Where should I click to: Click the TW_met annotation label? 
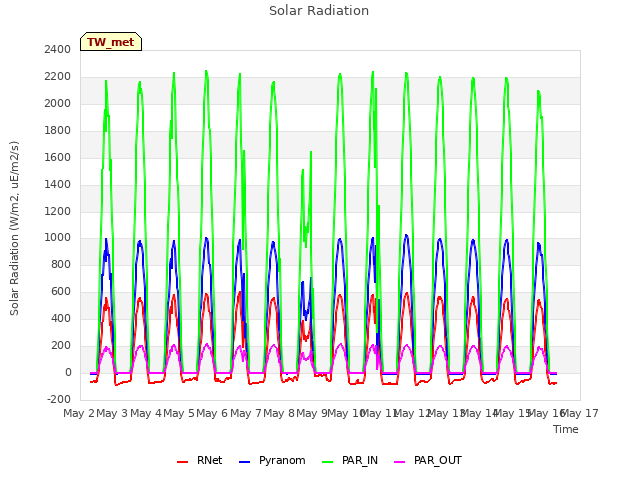pos(111,42)
